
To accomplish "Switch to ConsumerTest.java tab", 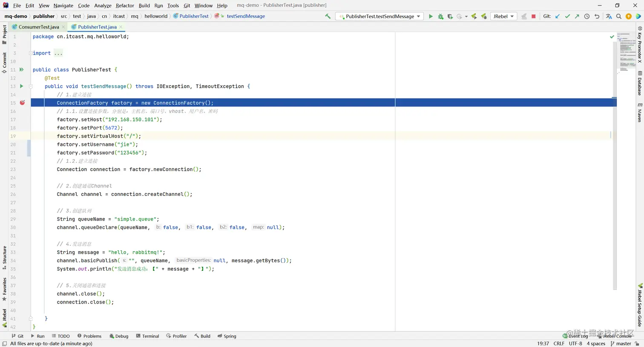I will 38,27.
